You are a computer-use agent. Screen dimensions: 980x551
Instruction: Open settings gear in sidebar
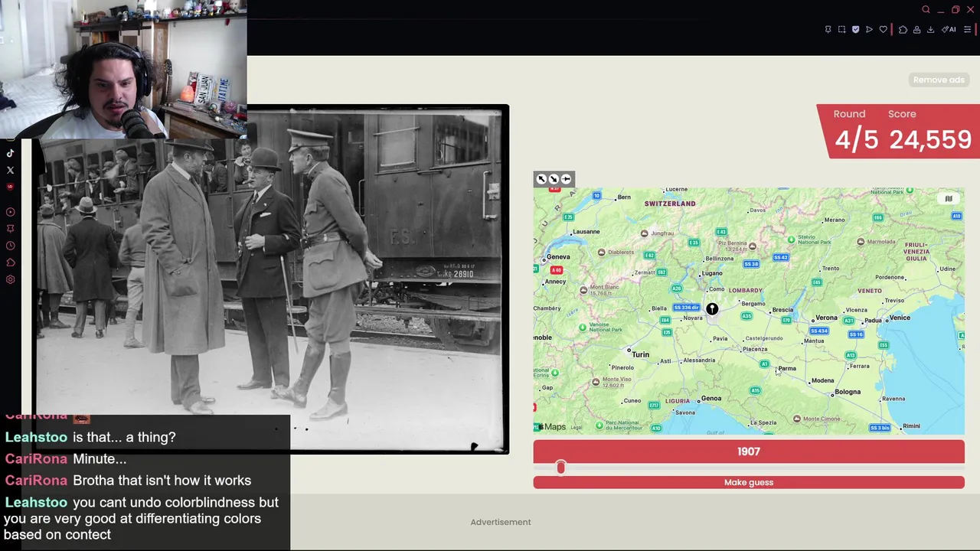coord(10,279)
